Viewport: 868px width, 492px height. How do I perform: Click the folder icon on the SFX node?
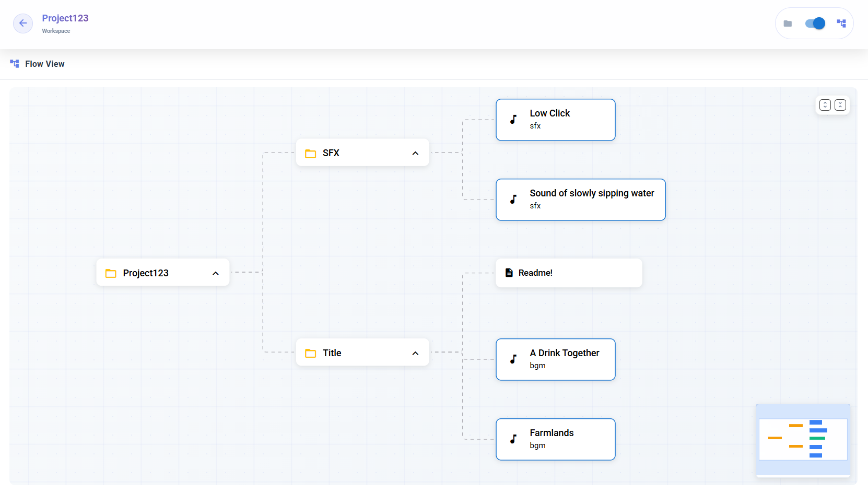pyautogui.click(x=311, y=153)
